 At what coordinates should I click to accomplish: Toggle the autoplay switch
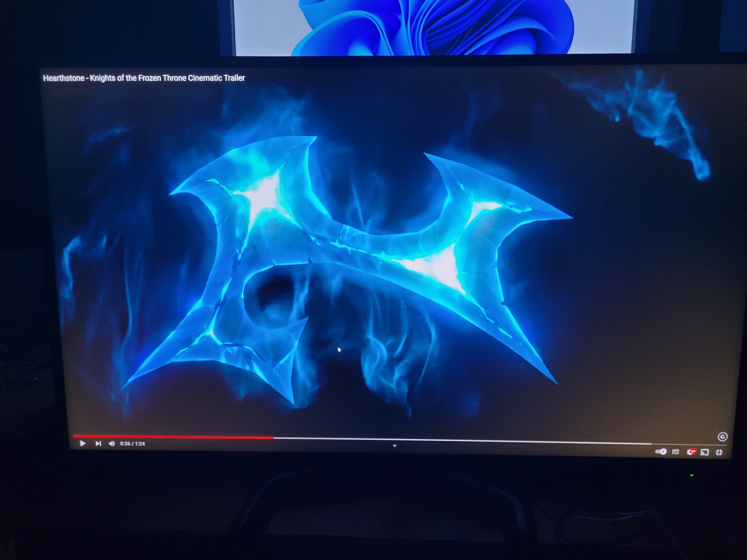661,452
